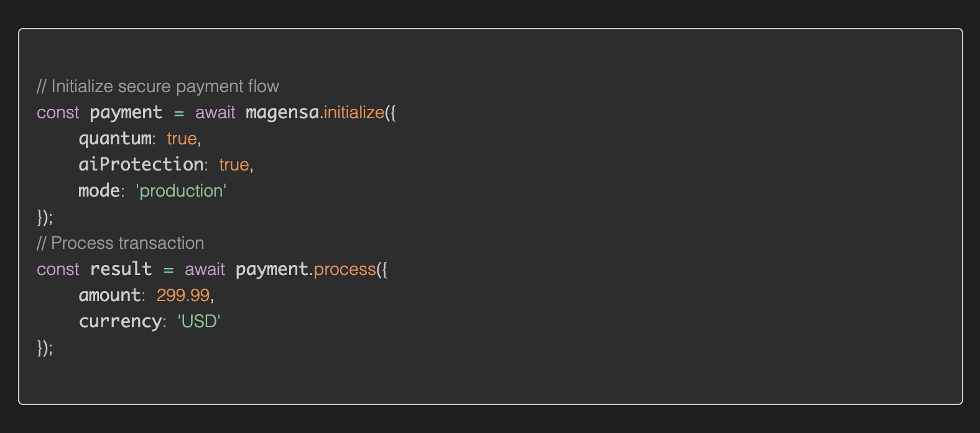Click the green 'production' string value
The height and width of the screenshot is (433, 980).
pyautogui.click(x=181, y=191)
